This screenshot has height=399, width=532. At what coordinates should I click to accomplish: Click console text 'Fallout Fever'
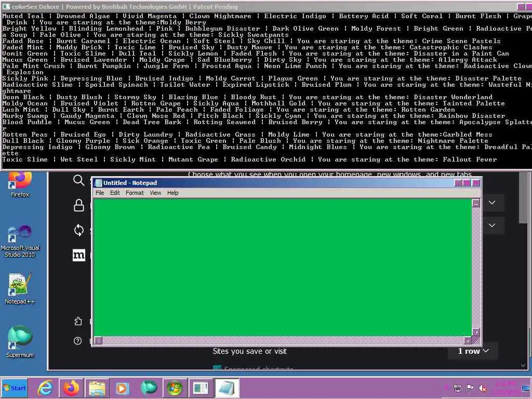tap(470, 159)
